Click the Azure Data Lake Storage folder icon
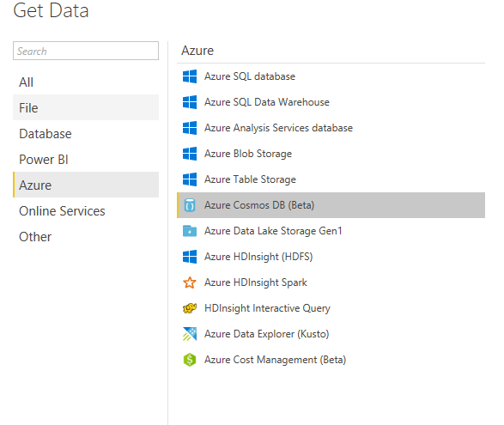This screenshot has height=425, width=504. click(x=190, y=231)
